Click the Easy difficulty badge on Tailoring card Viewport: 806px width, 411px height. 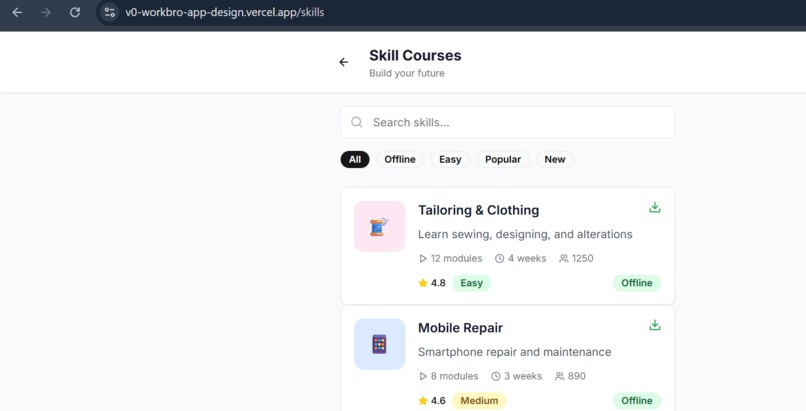point(471,283)
